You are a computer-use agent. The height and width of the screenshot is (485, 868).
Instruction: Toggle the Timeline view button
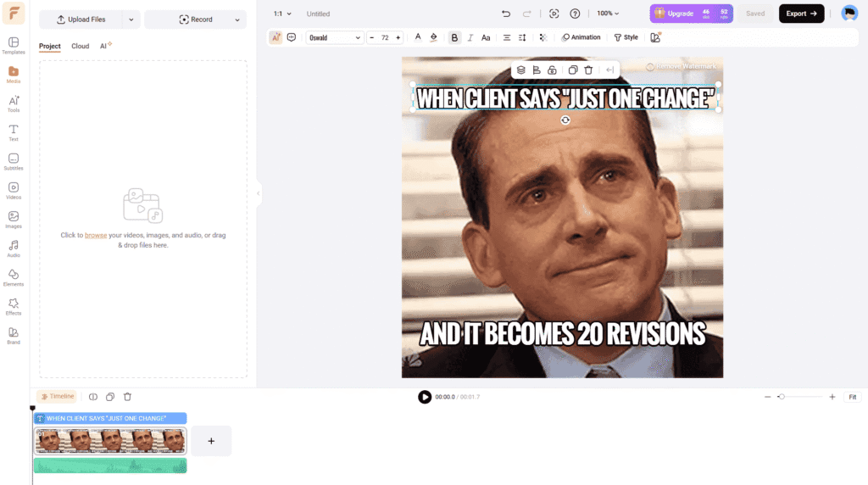coord(57,397)
